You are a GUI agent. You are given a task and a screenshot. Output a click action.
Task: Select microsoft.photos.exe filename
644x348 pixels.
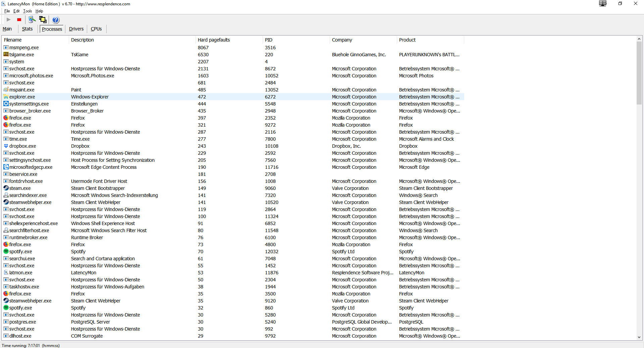[31, 76]
